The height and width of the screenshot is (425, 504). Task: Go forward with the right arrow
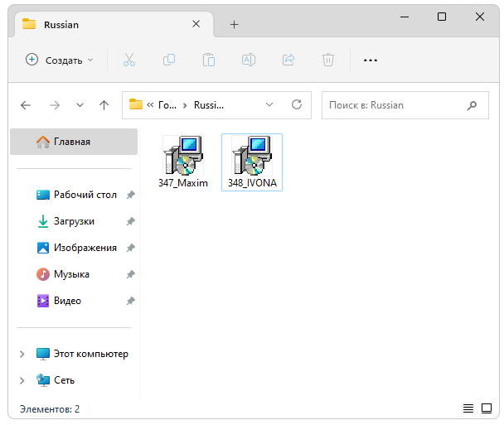pos(55,105)
